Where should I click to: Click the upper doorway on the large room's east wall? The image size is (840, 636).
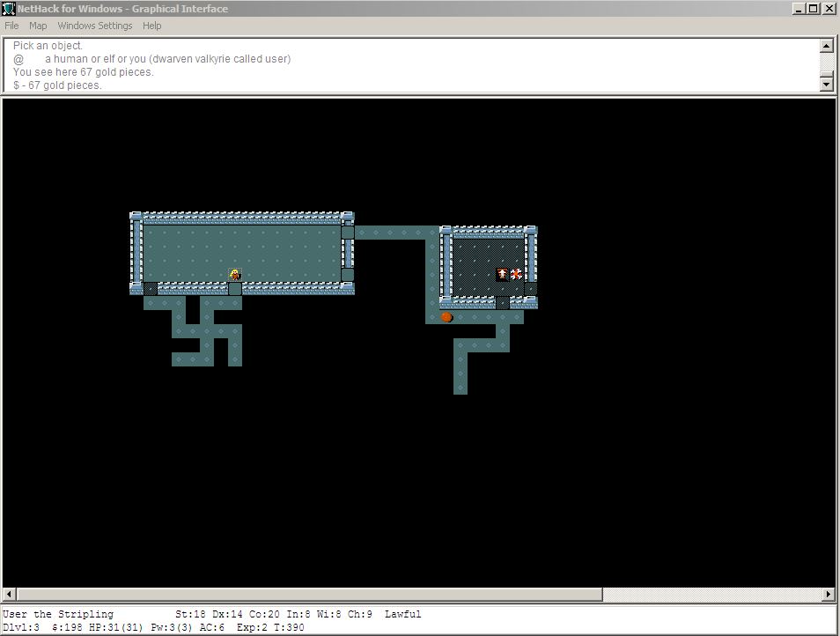[x=348, y=233]
